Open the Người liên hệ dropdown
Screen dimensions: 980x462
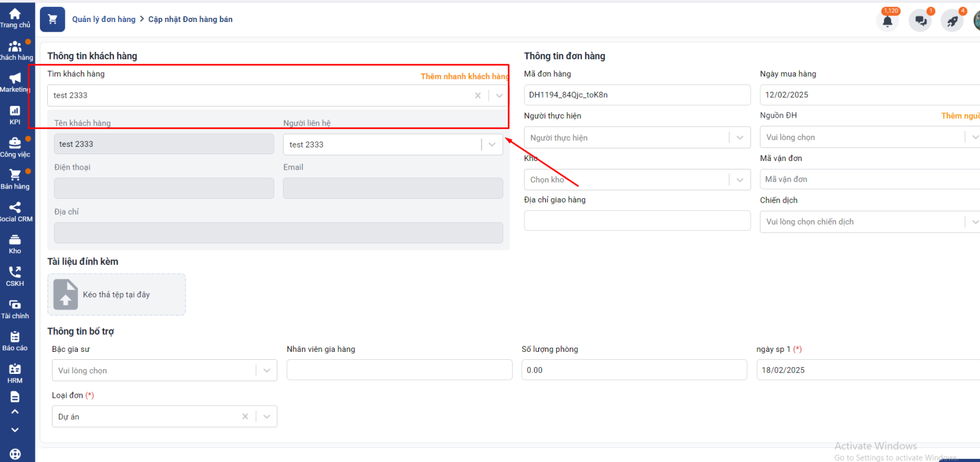(492, 144)
